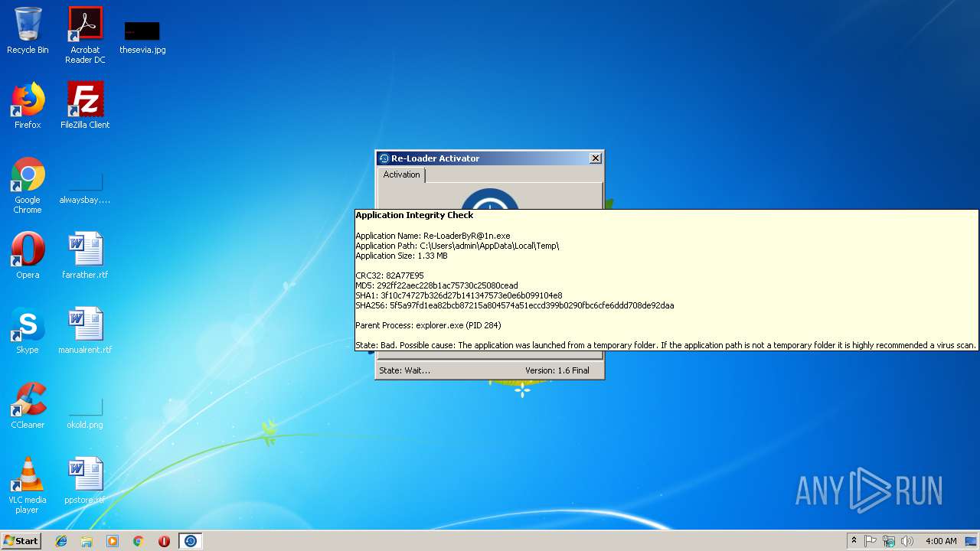This screenshot has width=980, height=551.
Task: Select okold.png file on desktop
Action: pyautogui.click(x=85, y=413)
